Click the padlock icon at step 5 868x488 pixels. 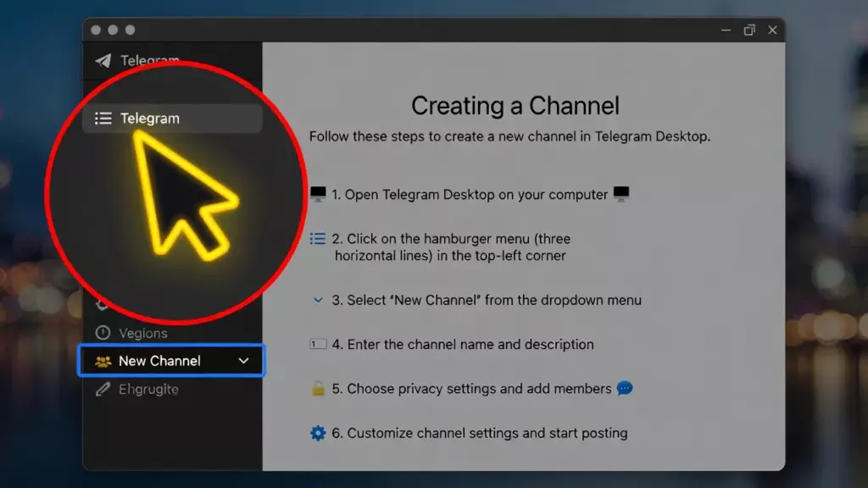(x=318, y=389)
